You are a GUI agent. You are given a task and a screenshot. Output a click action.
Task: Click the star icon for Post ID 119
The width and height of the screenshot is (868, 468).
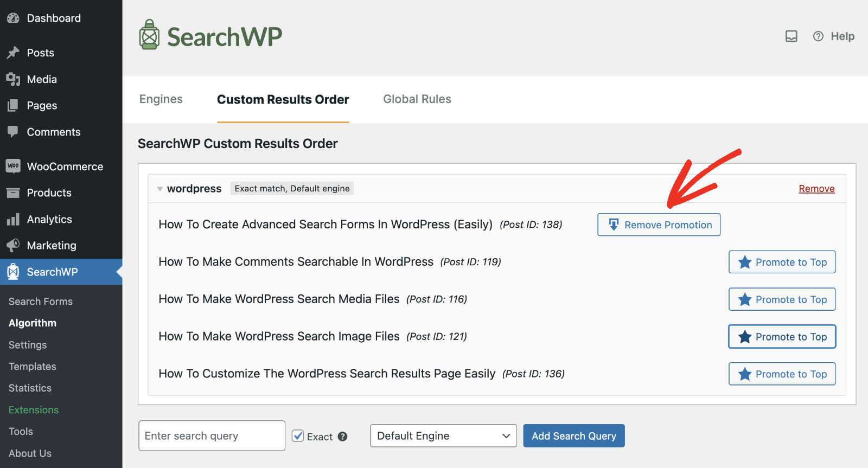pyautogui.click(x=745, y=262)
